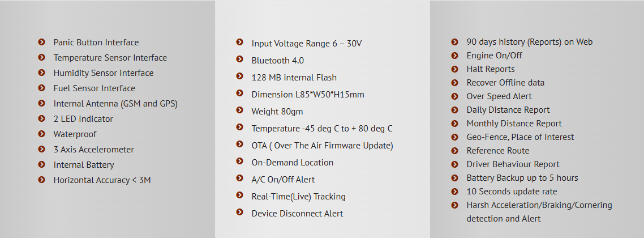Click the 128 MB internal Flash item

tap(294, 78)
